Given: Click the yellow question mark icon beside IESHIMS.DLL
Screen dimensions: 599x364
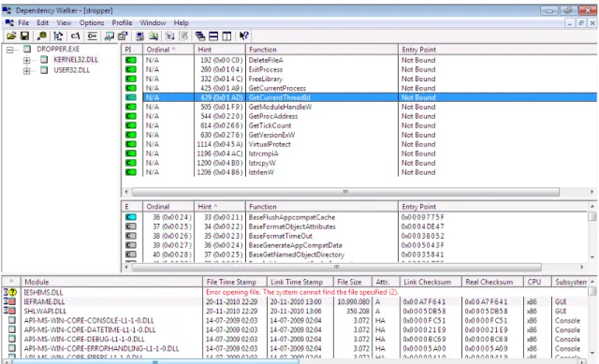Looking at the screenshot, I should point(12,292).
